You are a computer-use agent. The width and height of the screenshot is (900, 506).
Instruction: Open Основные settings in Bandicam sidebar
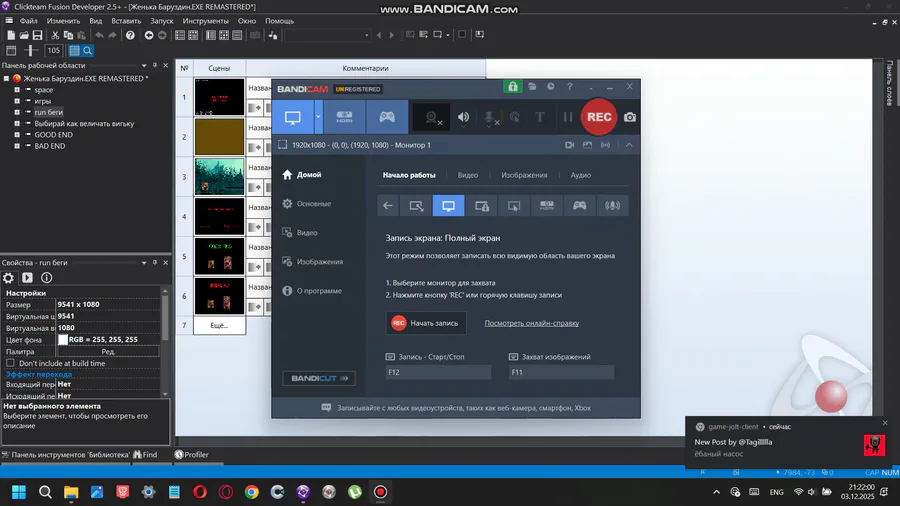(x=307, y=204)
